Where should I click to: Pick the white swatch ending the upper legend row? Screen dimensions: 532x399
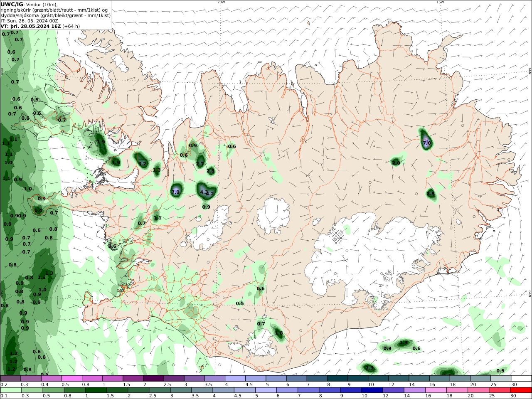point(521,378)
